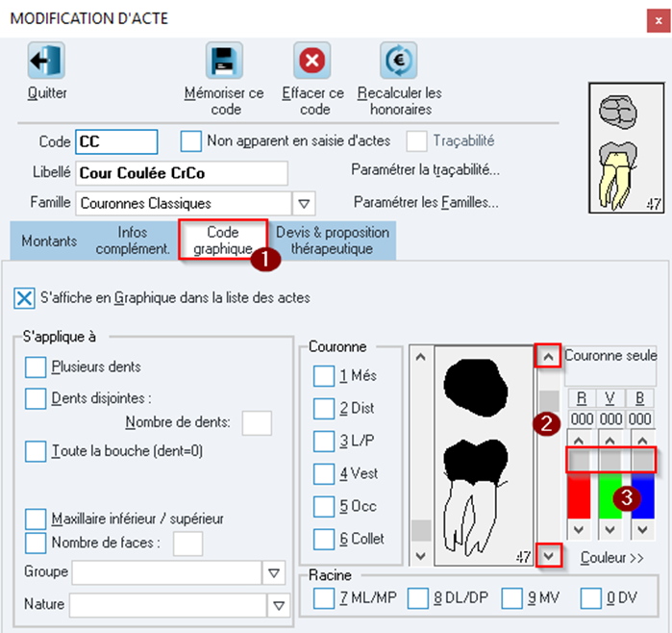The height and width of the screenshot is (633, 672).
Task: Select the Code graphique tab
Action: [x=223, y=241]
